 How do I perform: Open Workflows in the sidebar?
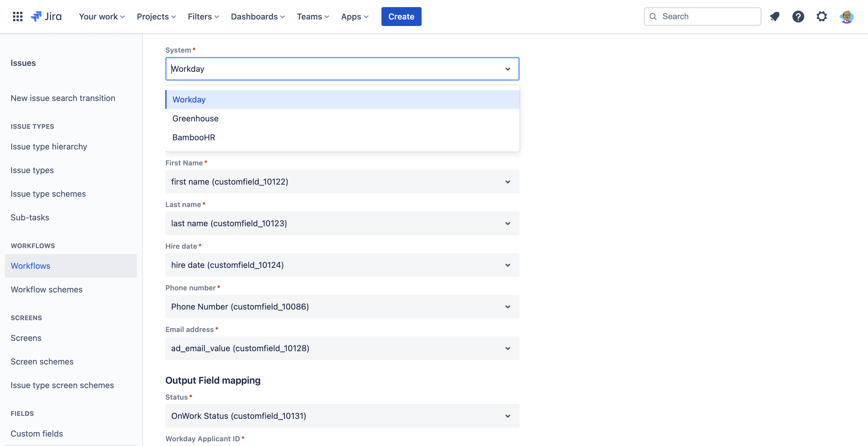coord(71,266)
